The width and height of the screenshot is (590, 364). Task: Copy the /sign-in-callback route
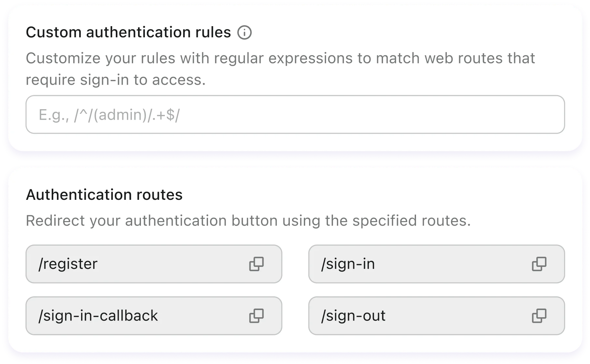pos(256,316)
